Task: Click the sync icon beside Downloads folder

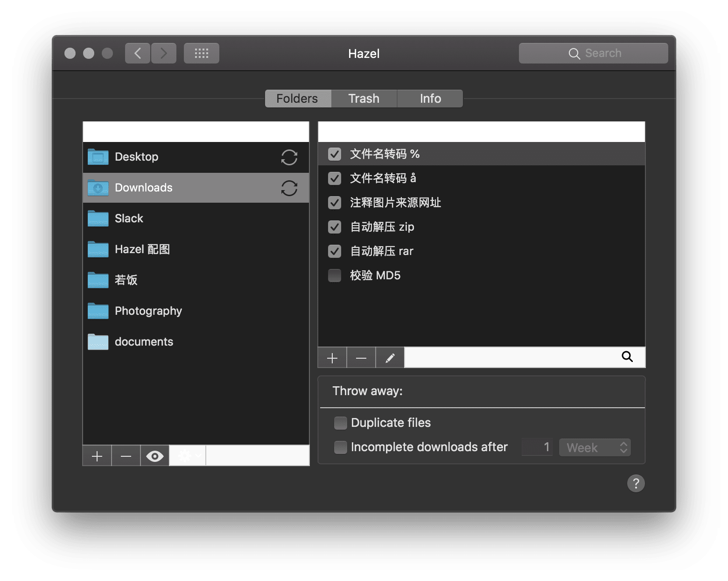Action: [x=289, y=188]
